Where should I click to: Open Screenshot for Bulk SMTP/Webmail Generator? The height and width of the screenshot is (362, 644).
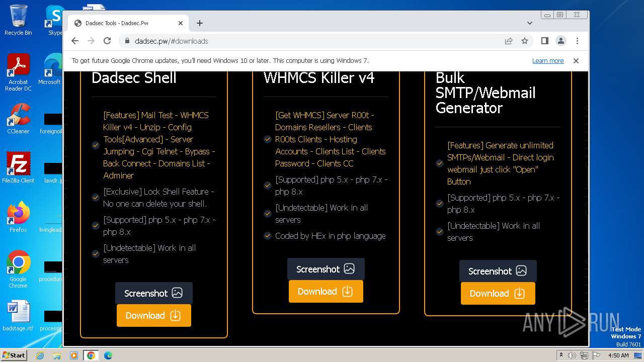click(498, 271)
